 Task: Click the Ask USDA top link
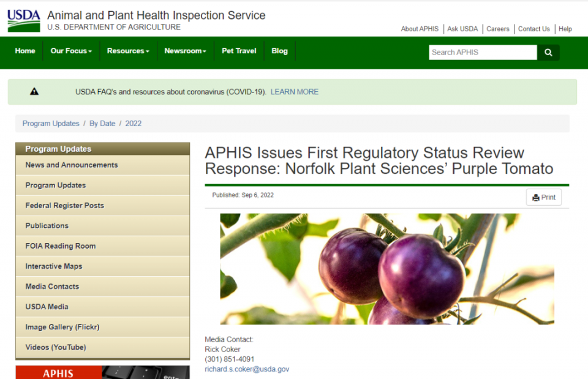point(462,29)
